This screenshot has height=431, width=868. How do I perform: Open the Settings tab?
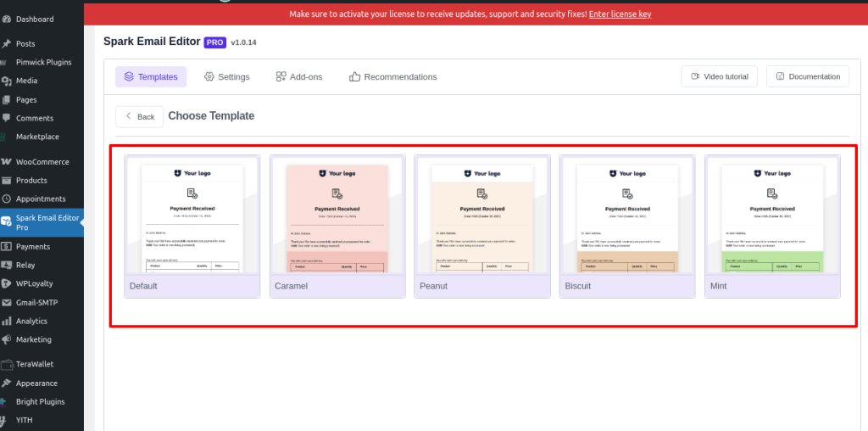click(226, 76)
